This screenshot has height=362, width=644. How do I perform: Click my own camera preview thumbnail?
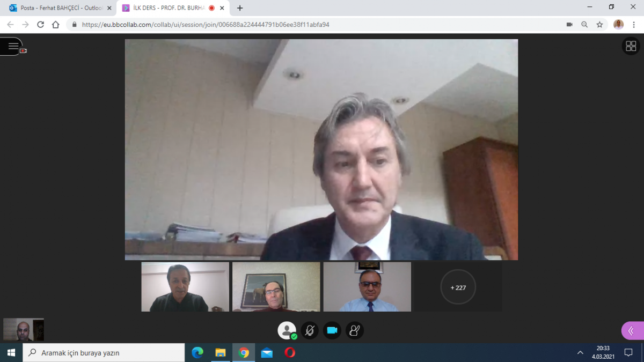[24, 330]
